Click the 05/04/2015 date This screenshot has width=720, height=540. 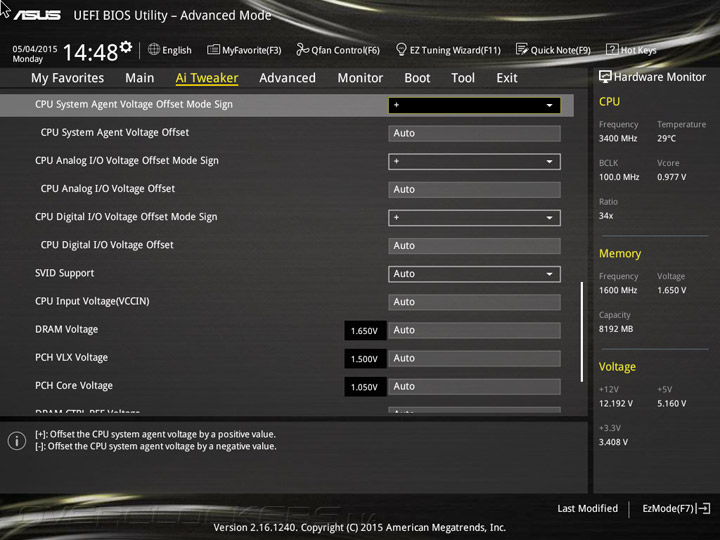click(x=34, y=49)
